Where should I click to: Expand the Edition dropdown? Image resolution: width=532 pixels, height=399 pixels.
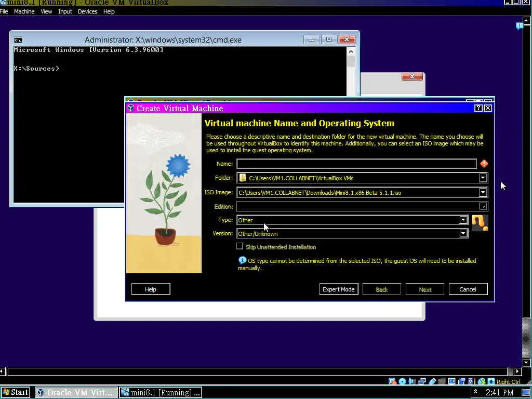[483, 206]
